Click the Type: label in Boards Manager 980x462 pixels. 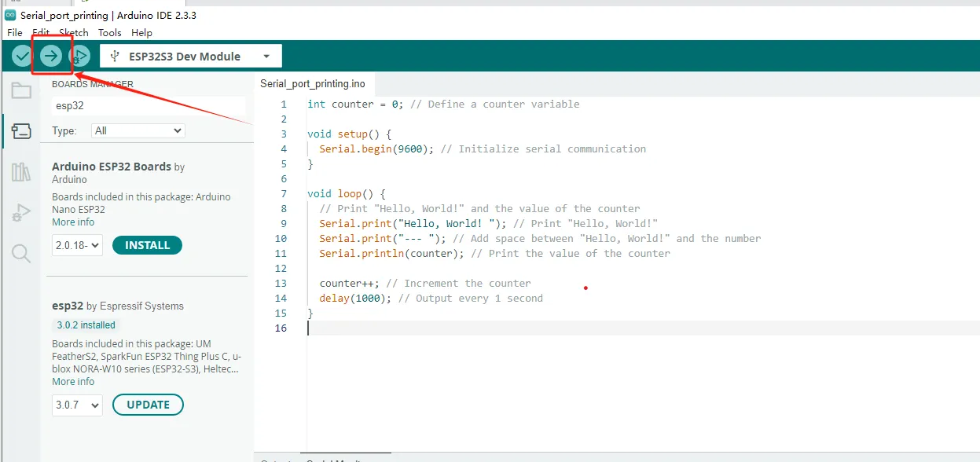click(x=64, y=130)
